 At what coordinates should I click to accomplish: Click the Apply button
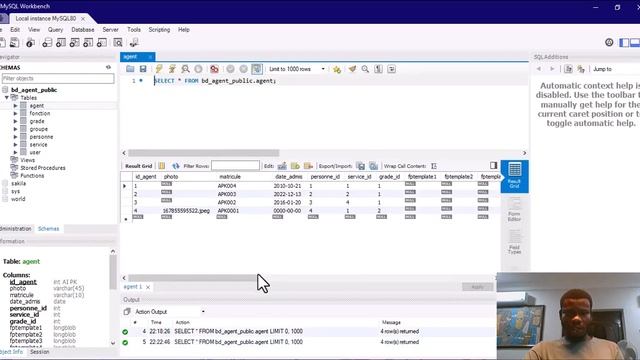click(x=477, y=287)
